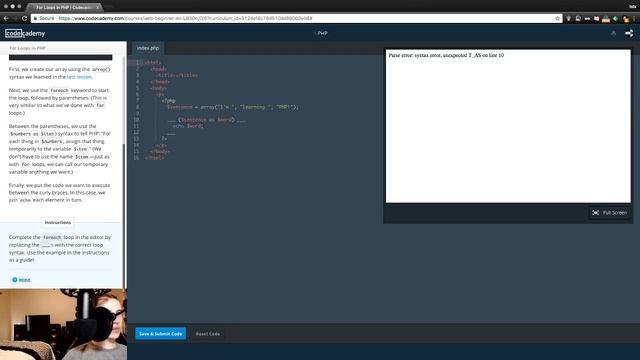Click the user profile name in the title bar

(633, 7)
